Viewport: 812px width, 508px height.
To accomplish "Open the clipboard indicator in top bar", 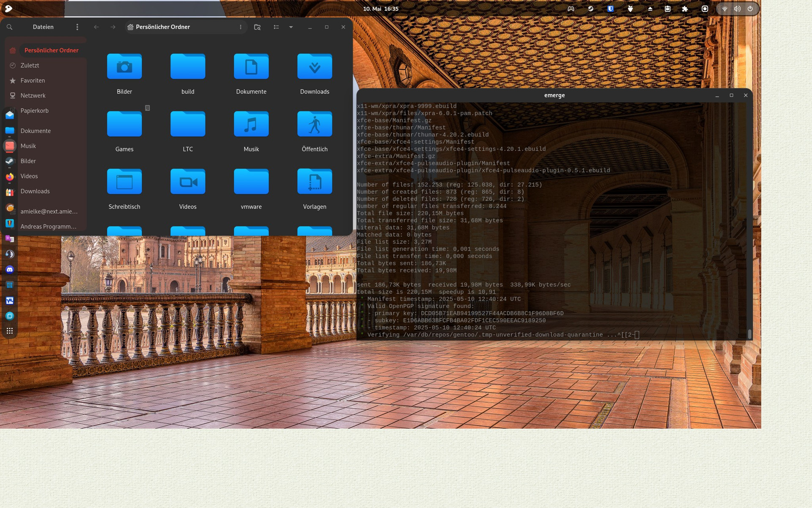I will 667,9.
